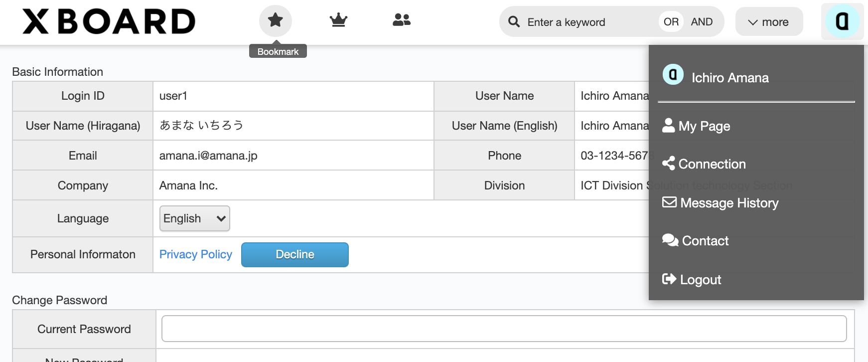Click the My Page person icon
The width and height of the screenshot is (868, 362).
point(668,126)
